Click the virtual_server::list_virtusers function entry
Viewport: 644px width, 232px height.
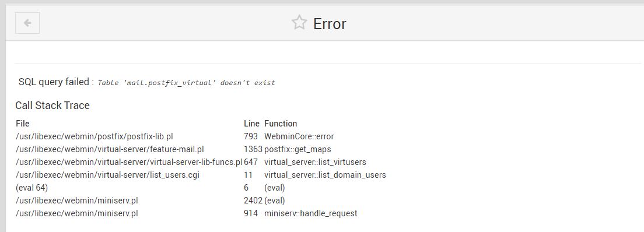pos(315,162)
